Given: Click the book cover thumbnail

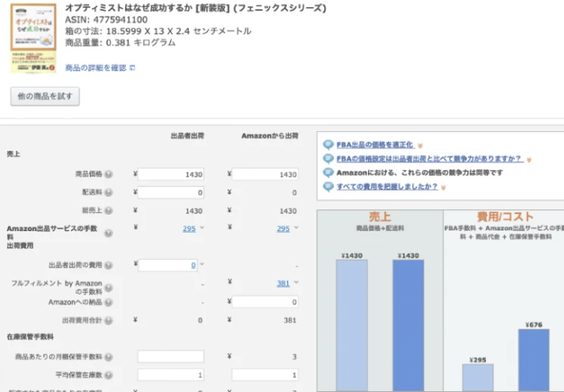Looking at the screenshot, I should pyautogui.click(x=33, y=38).
